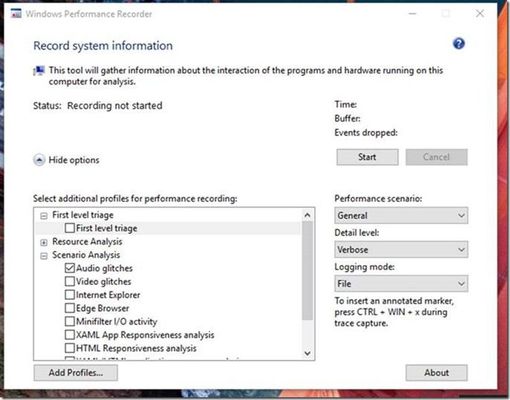Enable the First level triage checkbox
The image size is (510, 400).
point(70,228)
